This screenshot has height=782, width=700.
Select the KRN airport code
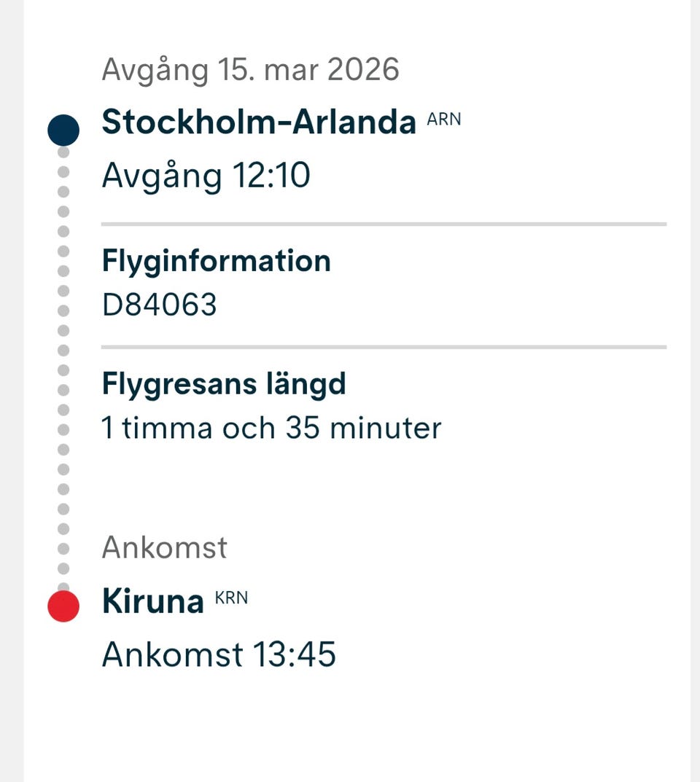tap(231, 598)
